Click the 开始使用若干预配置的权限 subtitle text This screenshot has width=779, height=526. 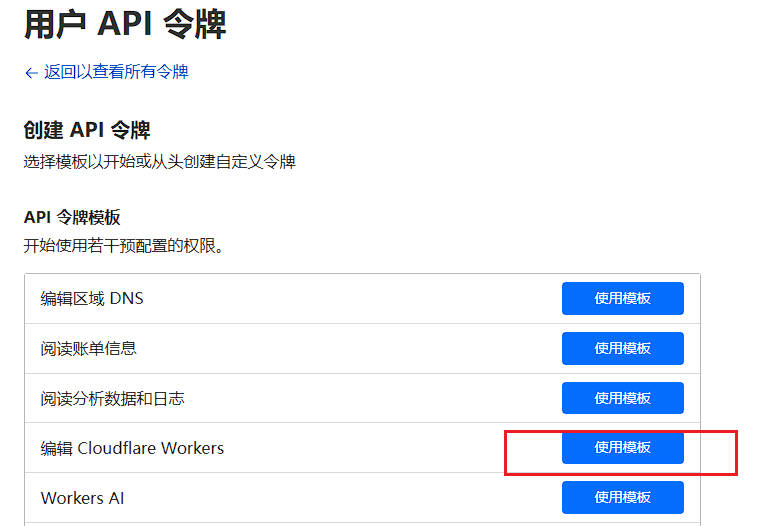123,245
